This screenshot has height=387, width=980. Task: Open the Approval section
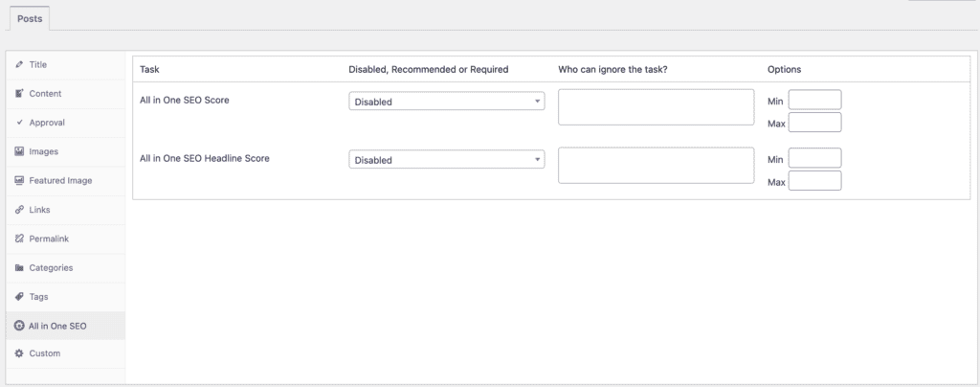click(66, 123)
